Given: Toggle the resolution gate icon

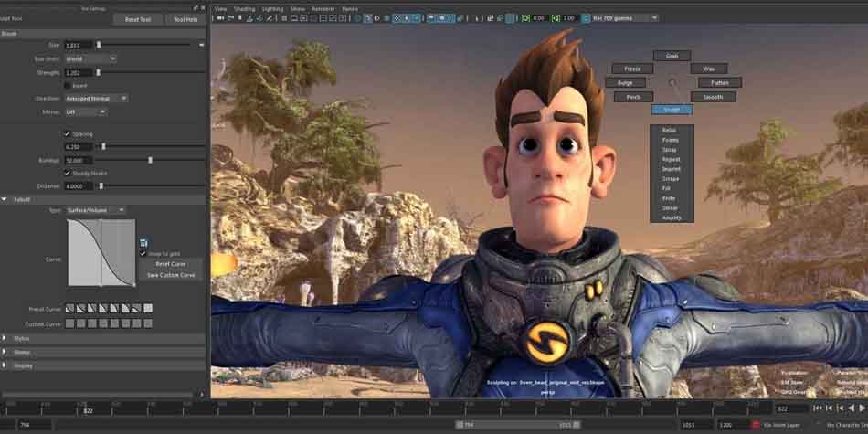Looking at the screenshot, I should (x=303, y=17).
